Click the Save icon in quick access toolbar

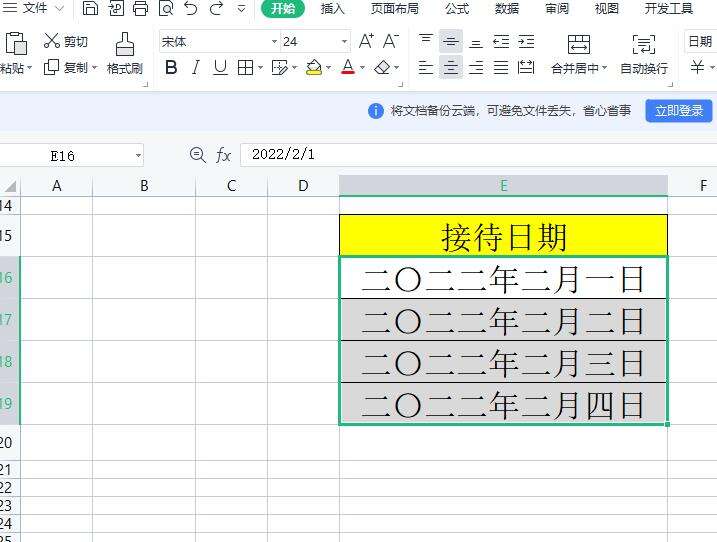90,8
